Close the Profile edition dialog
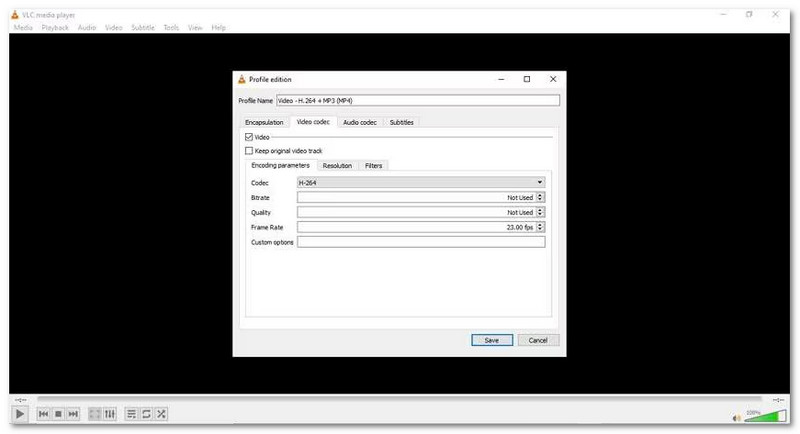This screenshot has height=434, width=800. [553, 79]
